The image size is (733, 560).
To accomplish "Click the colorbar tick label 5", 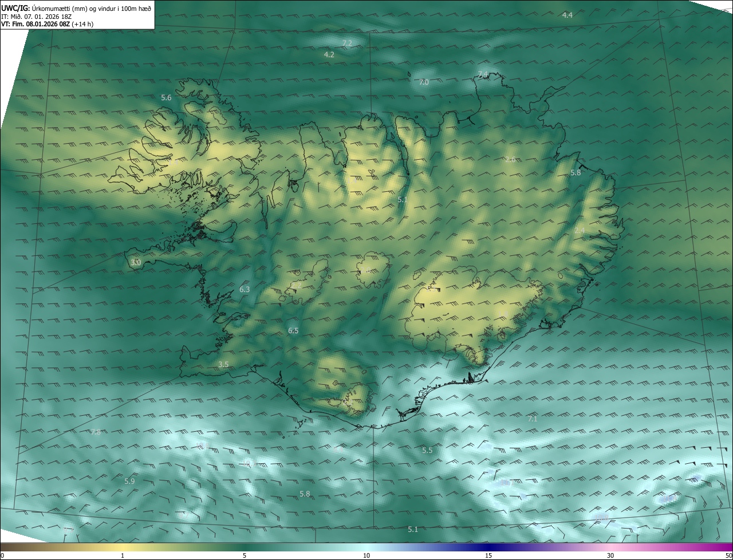I will (245, 555).
